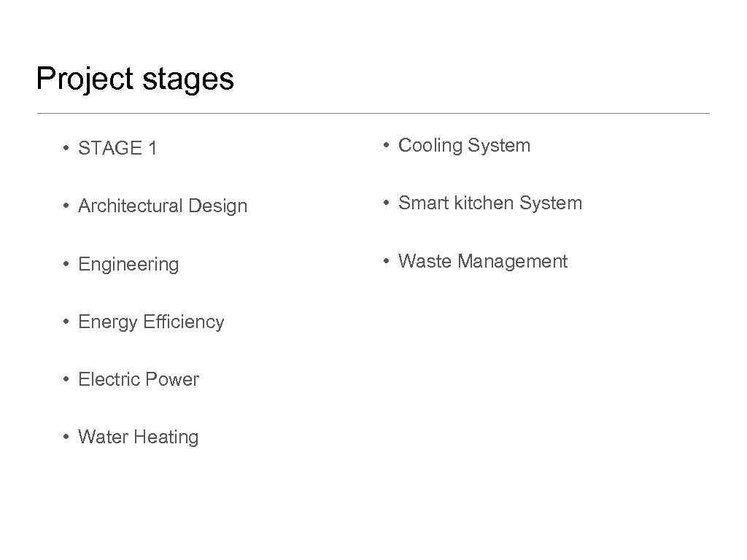Select the "Waste Management" bullet text

tap(482, 261)
